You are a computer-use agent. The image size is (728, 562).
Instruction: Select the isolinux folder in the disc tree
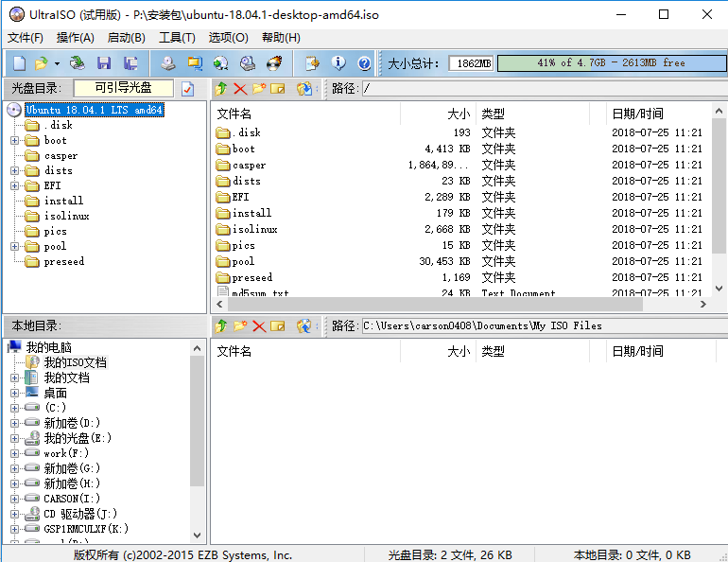coord(66,216)
